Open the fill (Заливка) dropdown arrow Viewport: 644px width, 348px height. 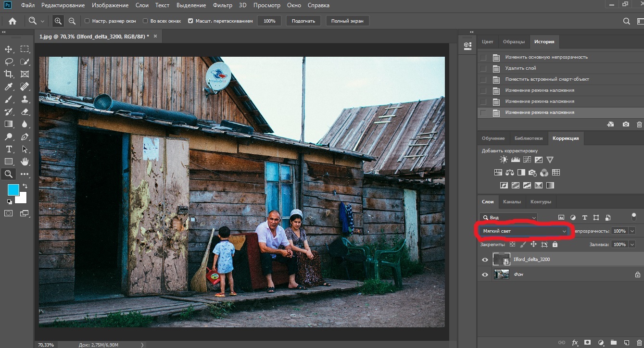632,245
